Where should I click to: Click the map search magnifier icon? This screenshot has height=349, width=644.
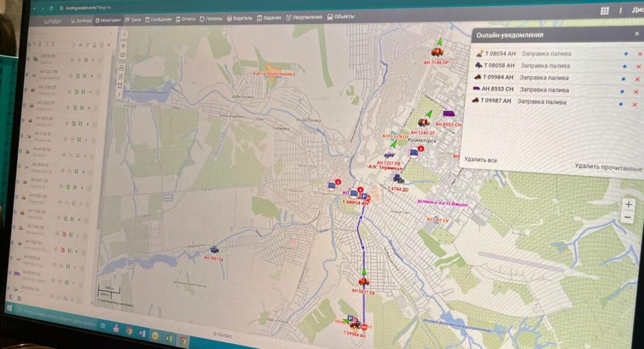point(124,35)
